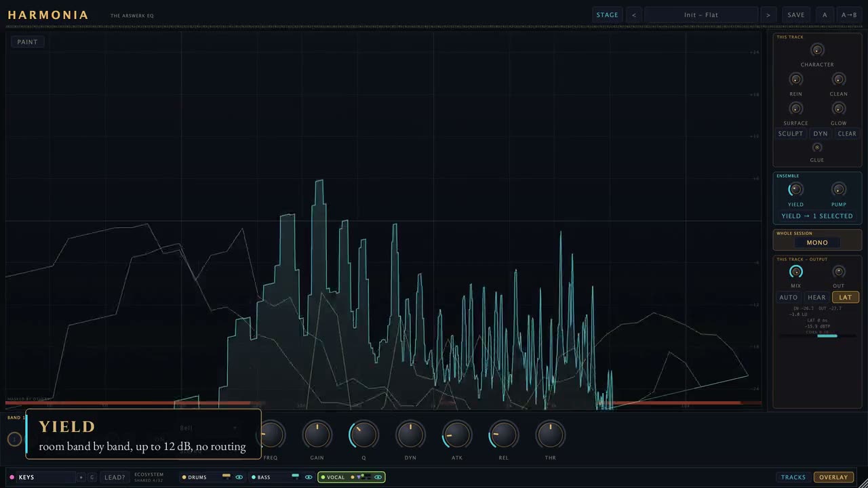
Task: Select the CLEAR mode
Action: [847, 134]
